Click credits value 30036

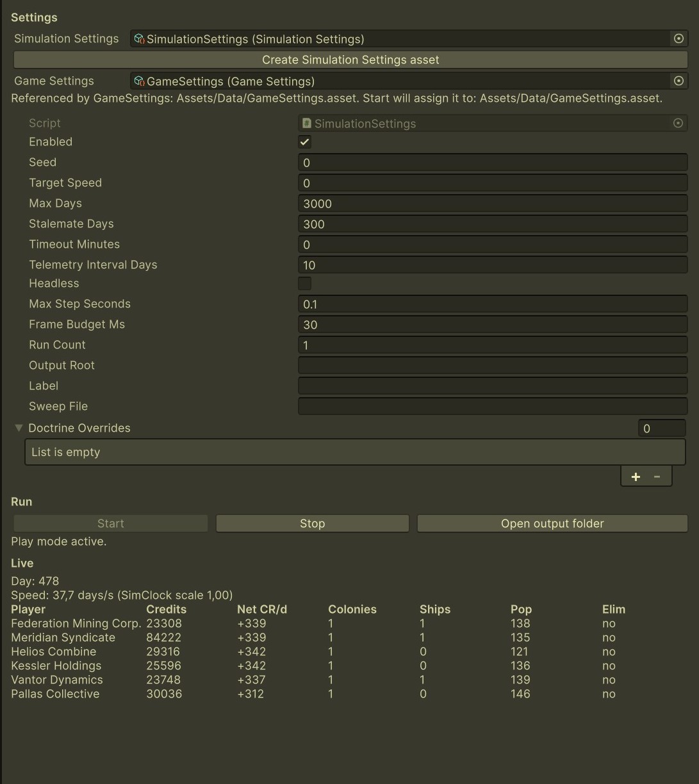(x=164, y=694)
